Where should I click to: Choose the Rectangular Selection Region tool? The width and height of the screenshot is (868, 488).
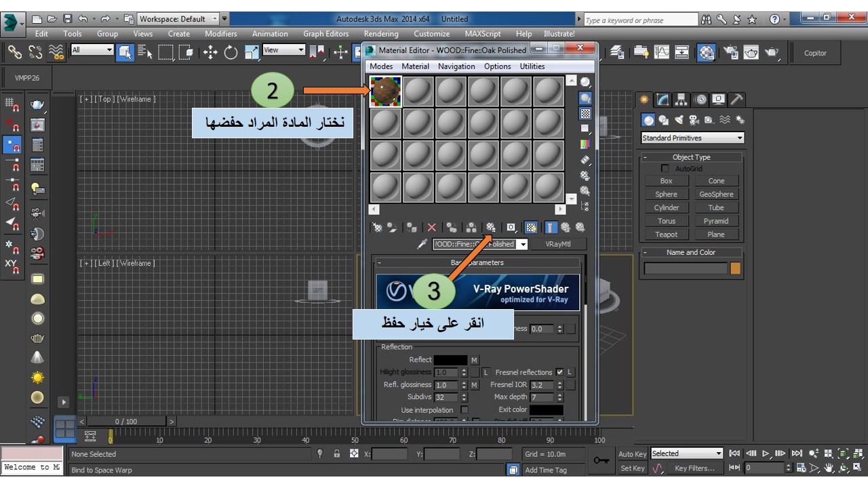[x=166, y=52]
